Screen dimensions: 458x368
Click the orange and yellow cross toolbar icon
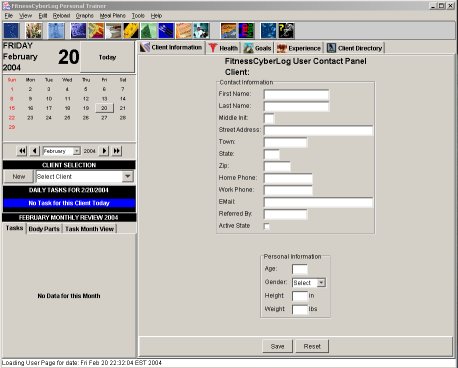(x=96, y=31)
